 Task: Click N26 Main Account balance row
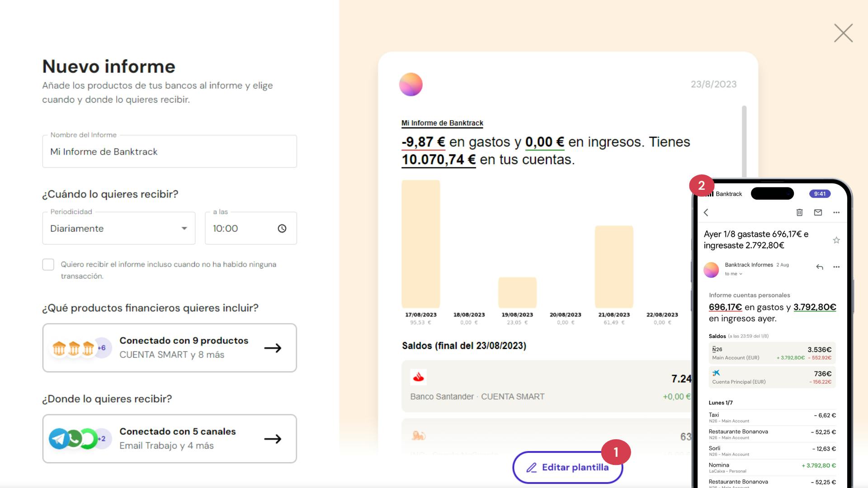(x=772, y=353)
